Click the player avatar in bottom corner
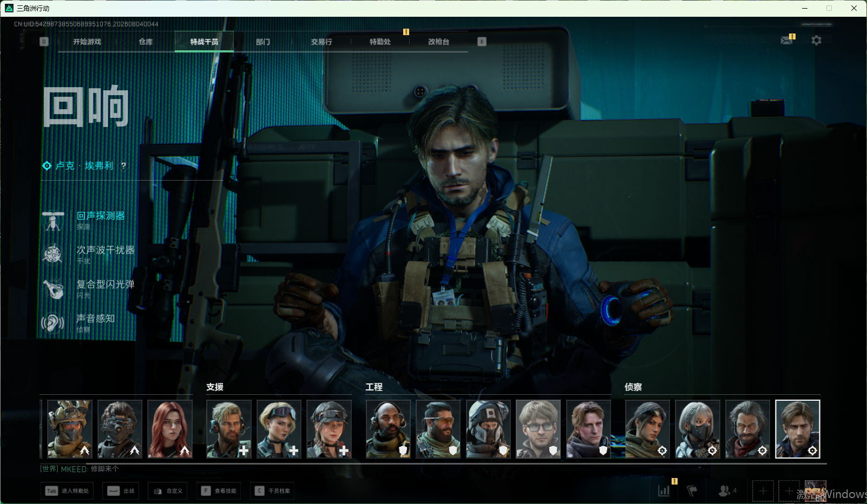This screenshot has height=504, width=867. 816,491
